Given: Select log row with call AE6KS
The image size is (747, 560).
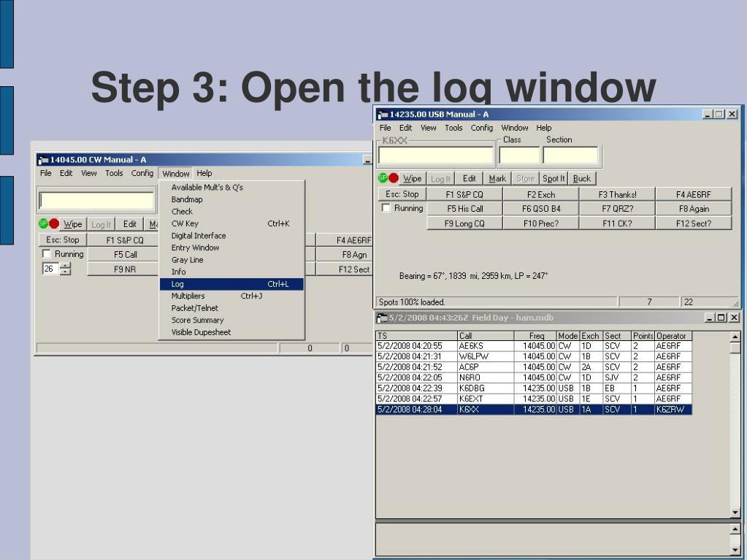Looking at the screenshot, I should [534, 346].
